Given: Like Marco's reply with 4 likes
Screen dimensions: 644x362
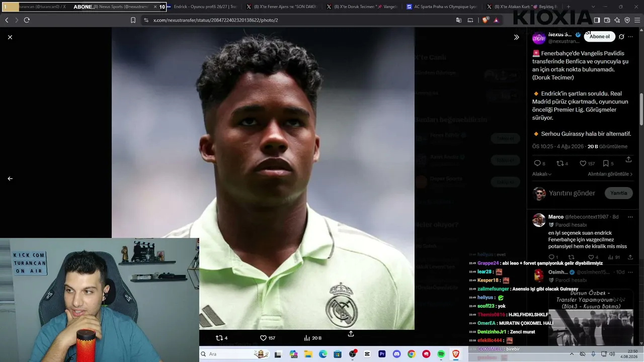Looking at the screenshot, I should coord(593,257).
